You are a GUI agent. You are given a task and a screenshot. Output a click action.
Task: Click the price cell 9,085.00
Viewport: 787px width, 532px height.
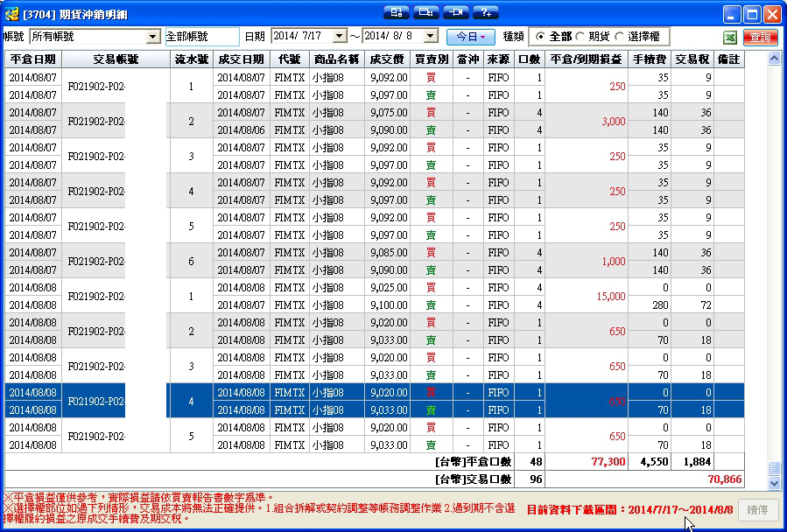[387, 253]
